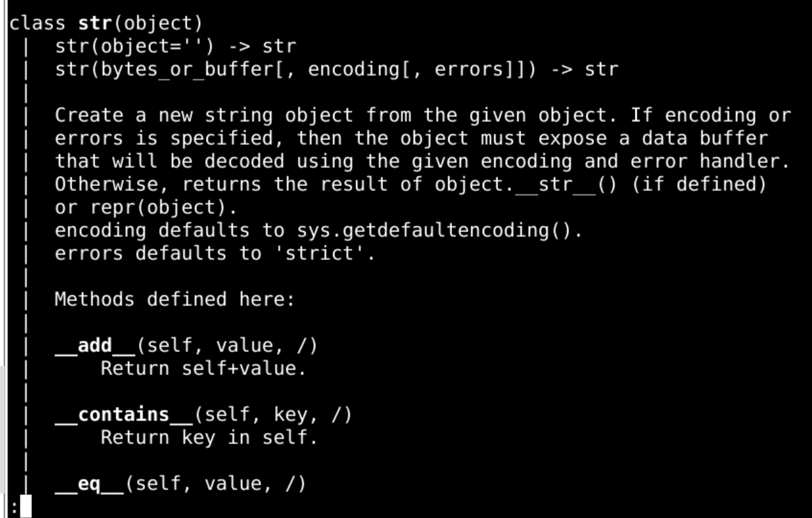Click the 'or repr(object).' line
The width and height of the screenshot is (812, 518).
coord(146,207)
